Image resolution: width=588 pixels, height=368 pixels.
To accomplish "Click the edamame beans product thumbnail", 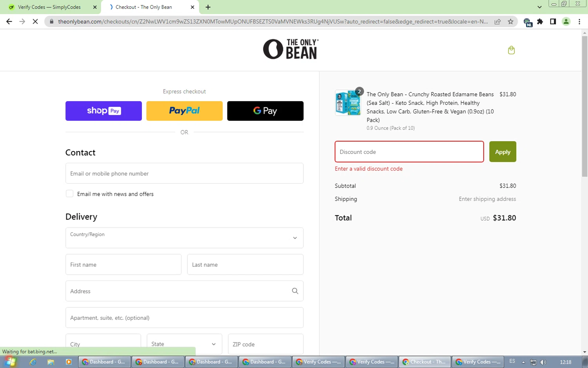I will coord(348,103).
